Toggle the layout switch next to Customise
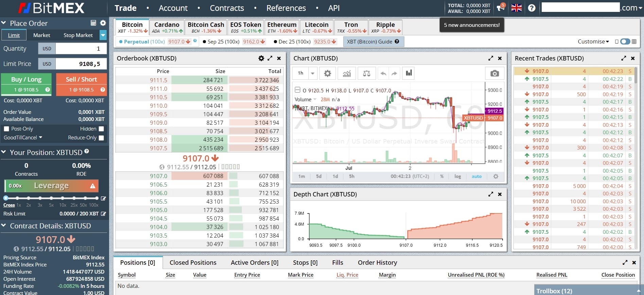Viewport: 644px width, 295px height. click(x=625, y=41)
